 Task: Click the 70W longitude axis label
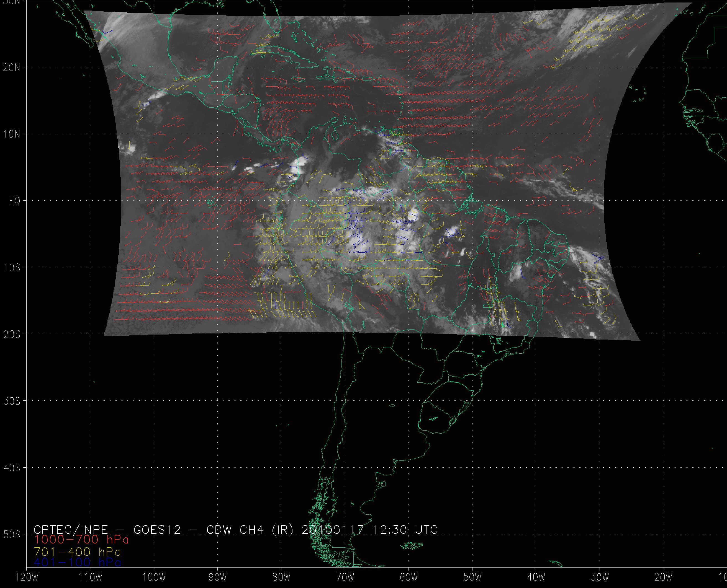coord(345,577)
